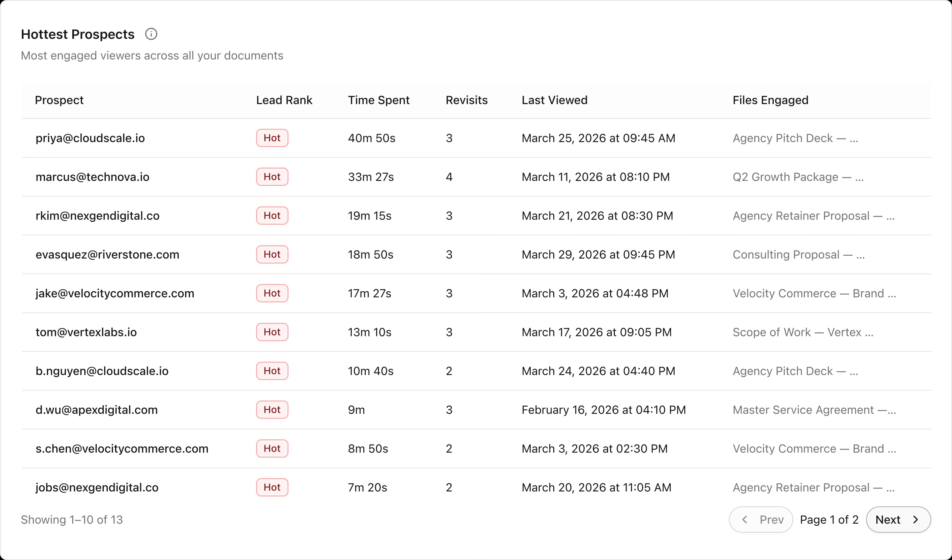This screenshot has height=560, width=952.
Task: Click the Files Engaged column header
Action: tap(770, 100)
